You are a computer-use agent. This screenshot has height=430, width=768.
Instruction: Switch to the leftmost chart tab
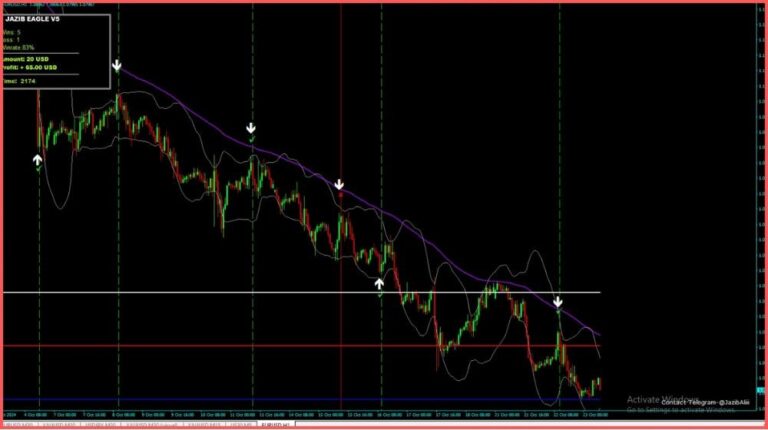pos(16,424)
